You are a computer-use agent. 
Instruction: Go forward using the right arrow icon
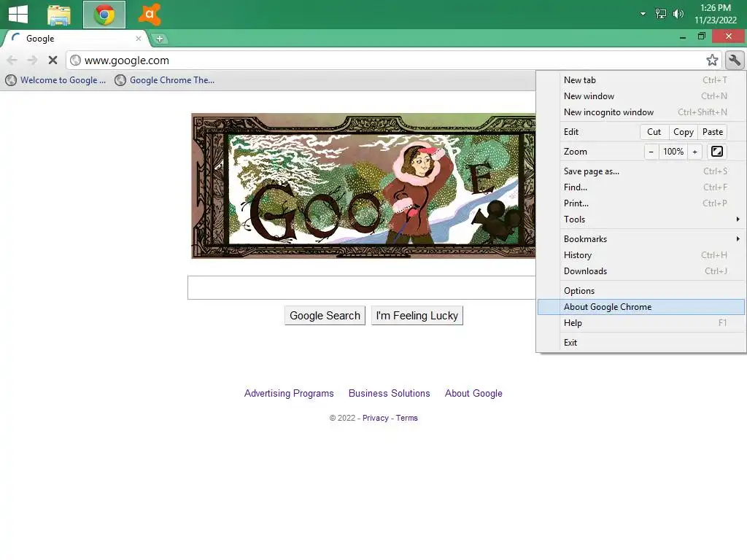point(32,61)
